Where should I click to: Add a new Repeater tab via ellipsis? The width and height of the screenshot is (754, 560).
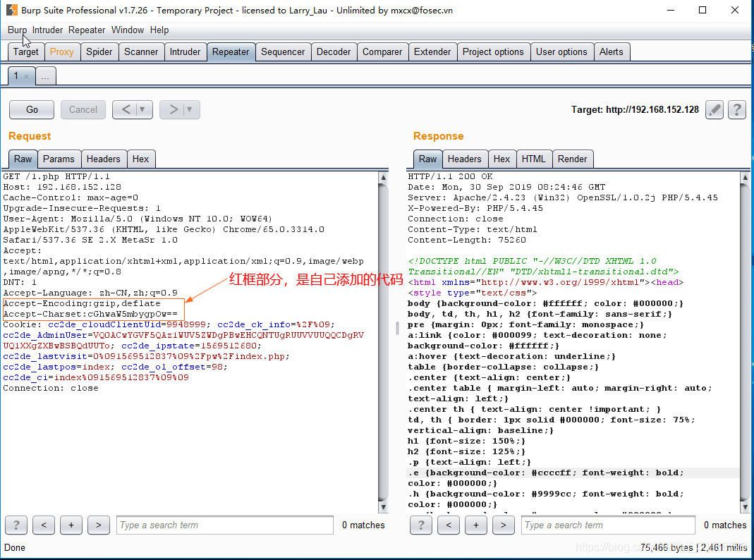[x=45, y=76]
